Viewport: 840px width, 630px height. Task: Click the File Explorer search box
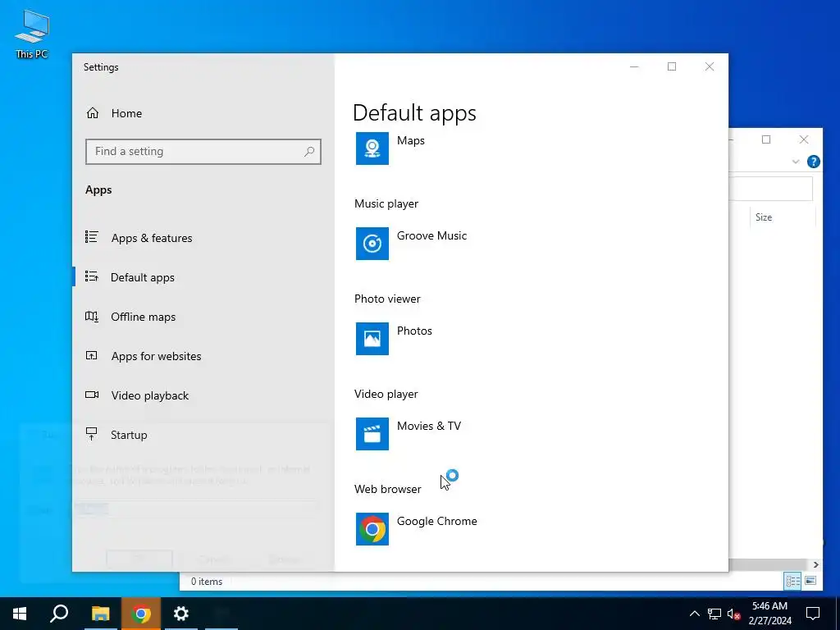tap(770, 189)
